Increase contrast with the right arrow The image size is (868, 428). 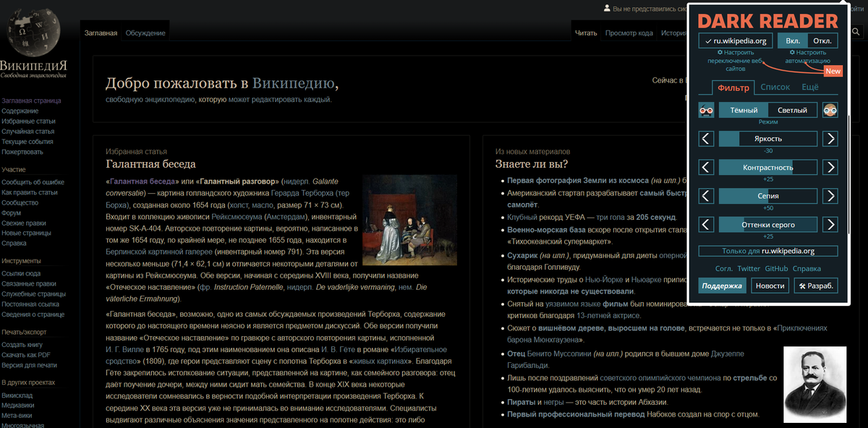(x=830, y=167)
